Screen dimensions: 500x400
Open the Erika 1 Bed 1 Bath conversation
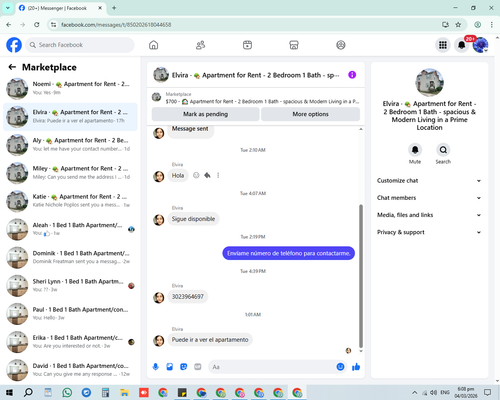click(x=70, y=342)
